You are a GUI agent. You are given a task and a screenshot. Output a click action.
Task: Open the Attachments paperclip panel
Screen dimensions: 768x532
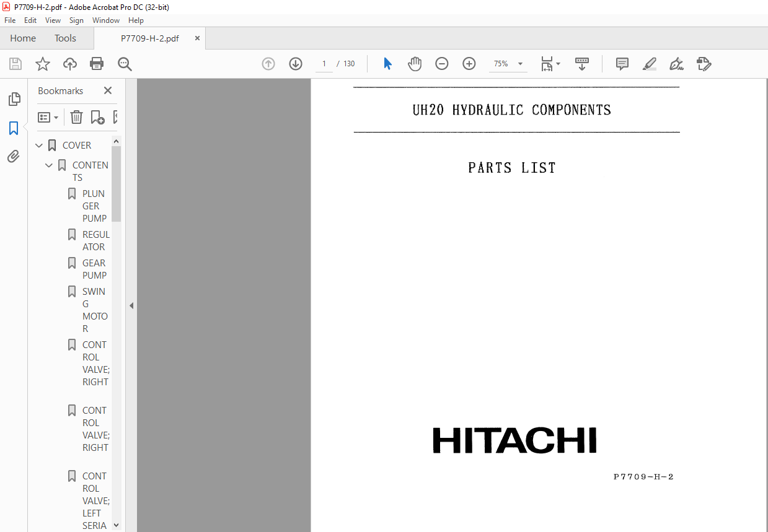point(14,157)
